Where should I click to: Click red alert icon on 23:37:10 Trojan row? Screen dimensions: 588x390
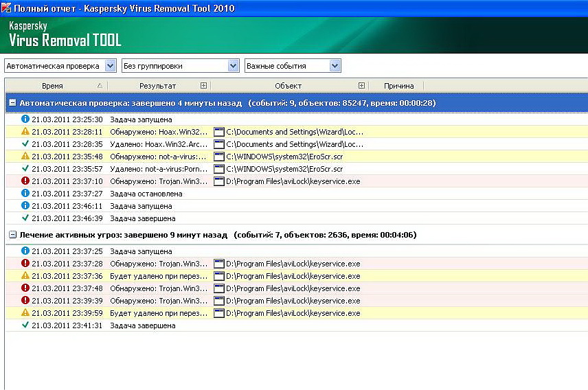click(x=25, y=181)
